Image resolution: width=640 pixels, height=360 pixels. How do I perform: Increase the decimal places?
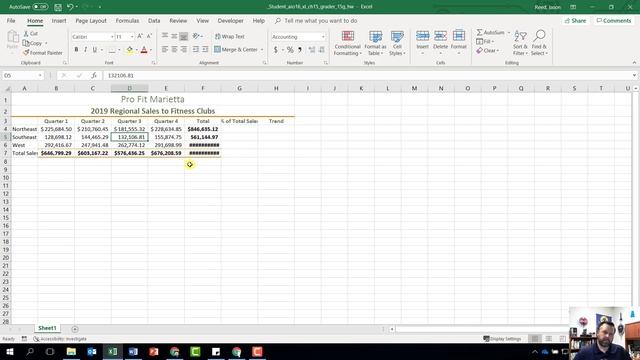tap(312, 50)
